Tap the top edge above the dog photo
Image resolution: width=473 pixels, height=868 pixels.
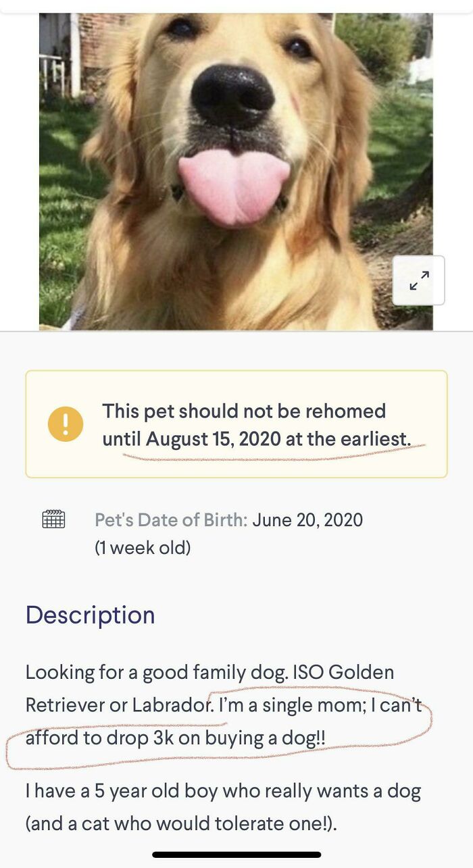236,7
